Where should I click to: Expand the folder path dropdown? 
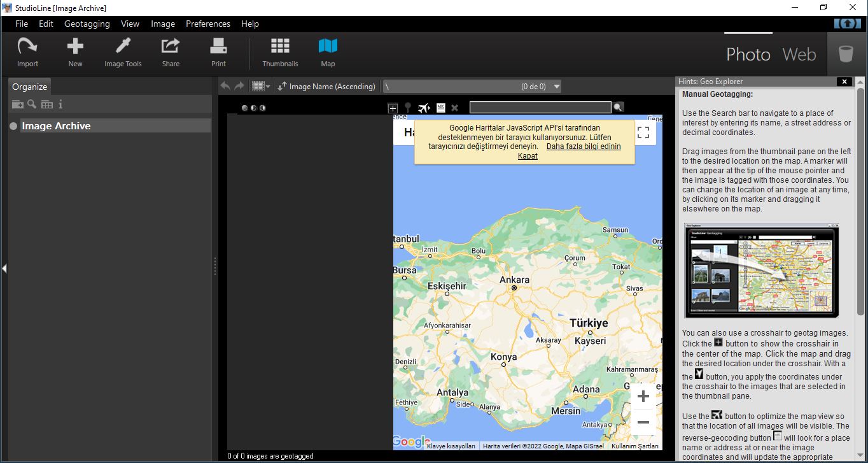tap(557, 87)
